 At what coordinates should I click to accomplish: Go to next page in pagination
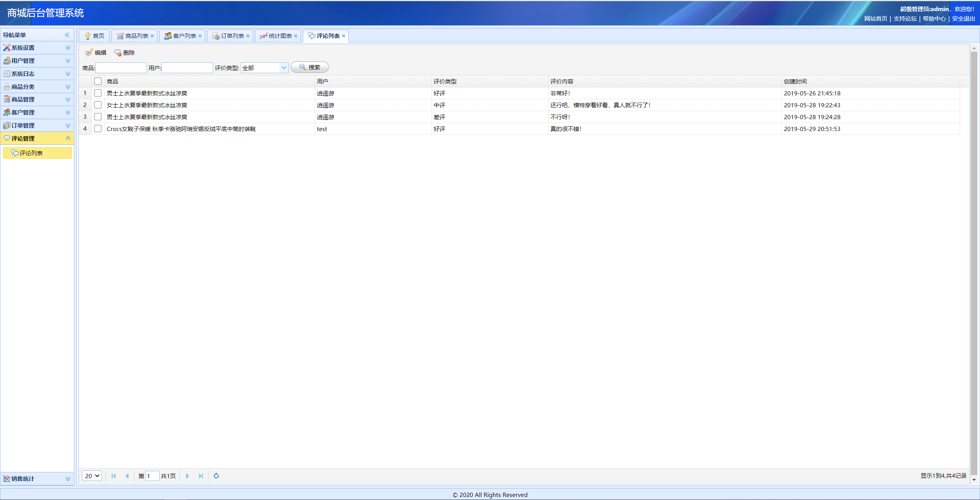[188, 476]
